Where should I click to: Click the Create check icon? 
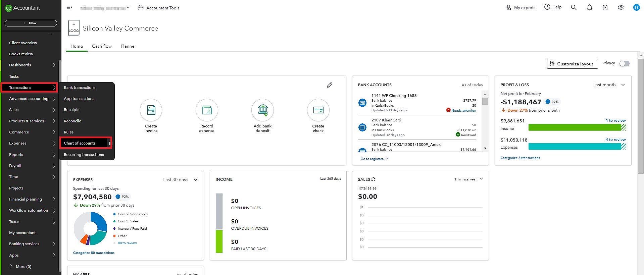[x=318, y=110]
